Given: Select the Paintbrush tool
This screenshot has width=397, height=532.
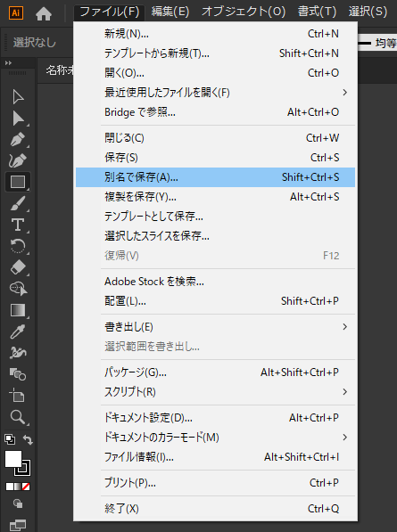Looking at the screenshot, I should tap(18, 203).
